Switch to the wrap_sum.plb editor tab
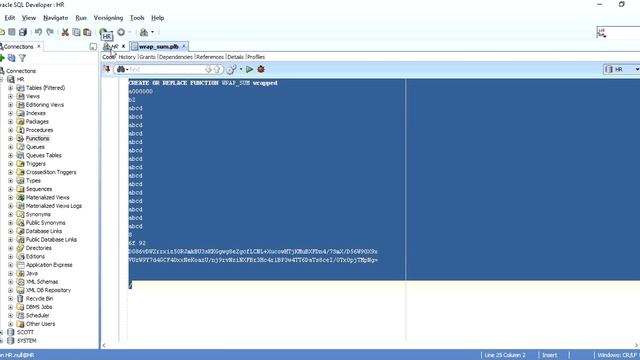The image size is (640, 360). pos(158,47)
